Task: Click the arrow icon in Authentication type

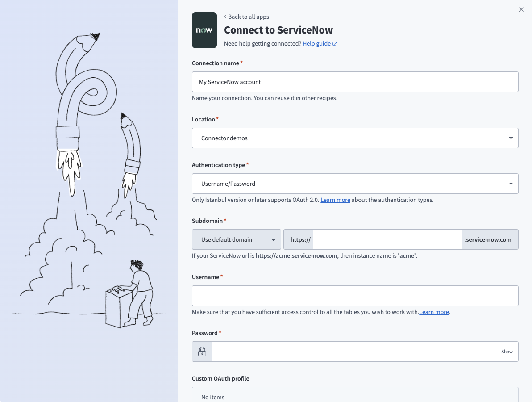Action: click(x=511, y=184)
